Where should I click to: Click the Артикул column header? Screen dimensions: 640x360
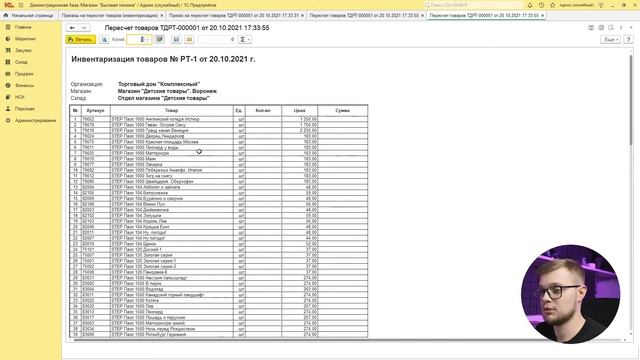pos(96,111)
